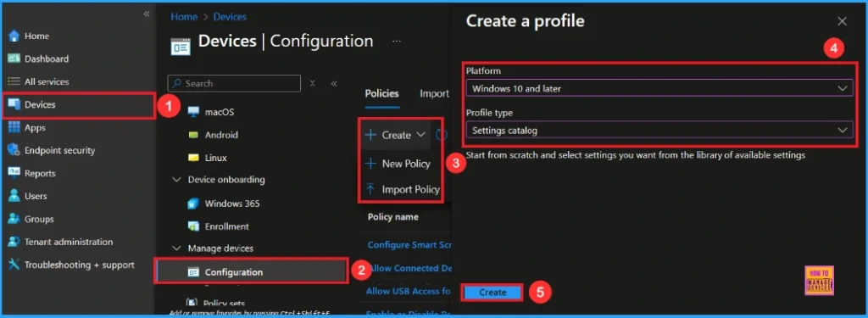Click the Search input field

(x=234, y=84)
